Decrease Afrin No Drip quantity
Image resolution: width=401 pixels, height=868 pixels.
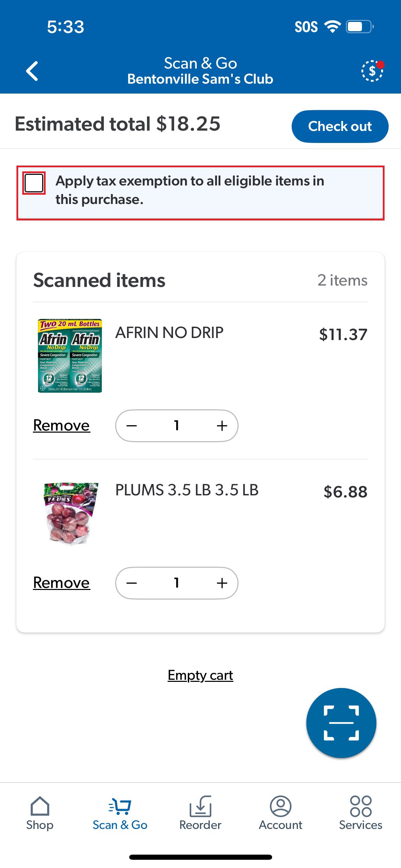(x=132, y=426)
